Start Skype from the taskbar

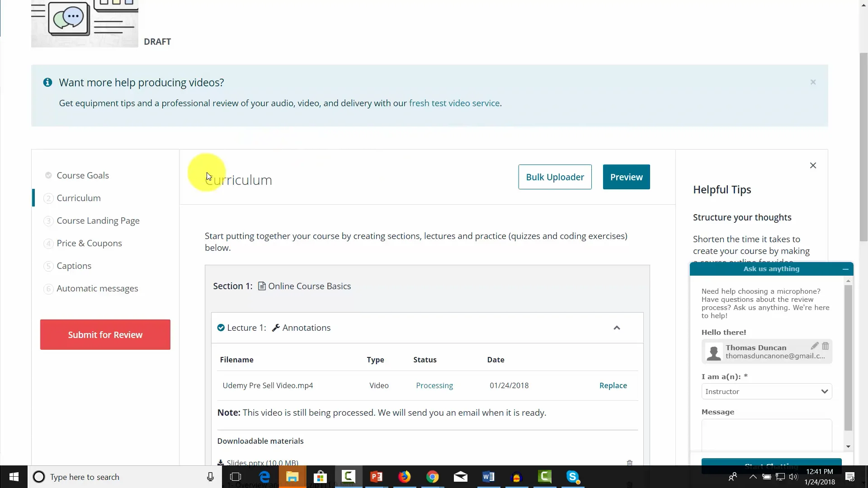(573, 477)
